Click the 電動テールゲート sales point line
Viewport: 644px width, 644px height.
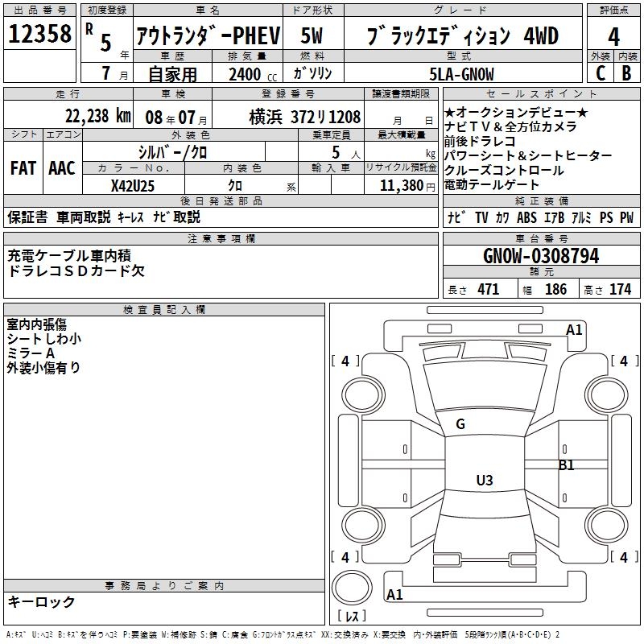tap(491, 185)
